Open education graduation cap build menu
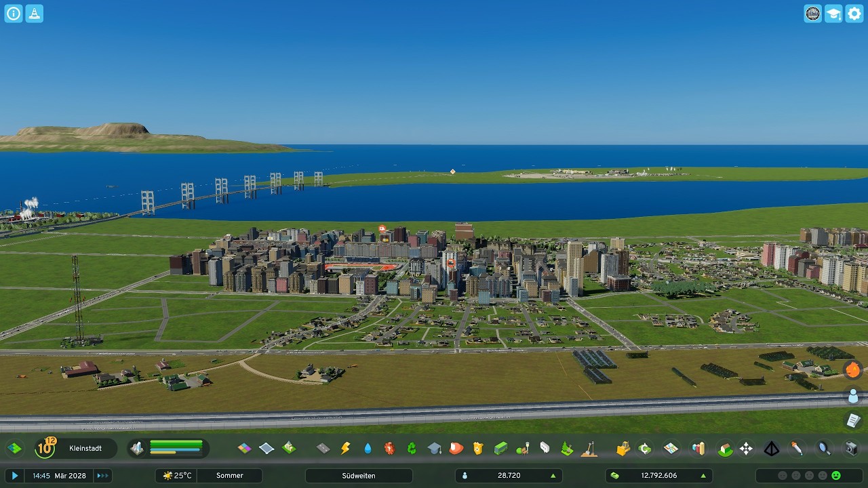868x488 pixels. 434,448
